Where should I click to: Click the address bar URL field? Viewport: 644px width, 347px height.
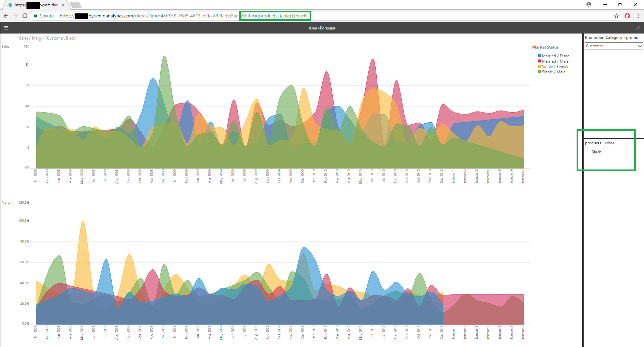click(436, 16)
